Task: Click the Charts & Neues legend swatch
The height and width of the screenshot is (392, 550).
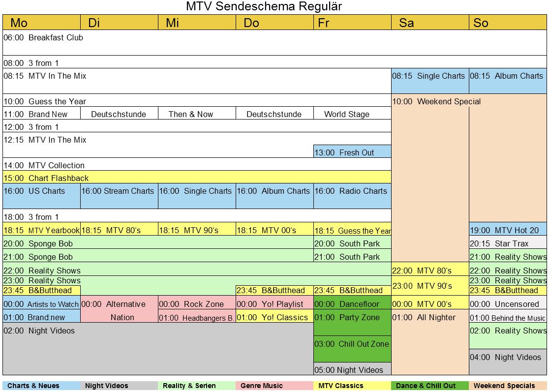Action: click(x=41, y=386)
